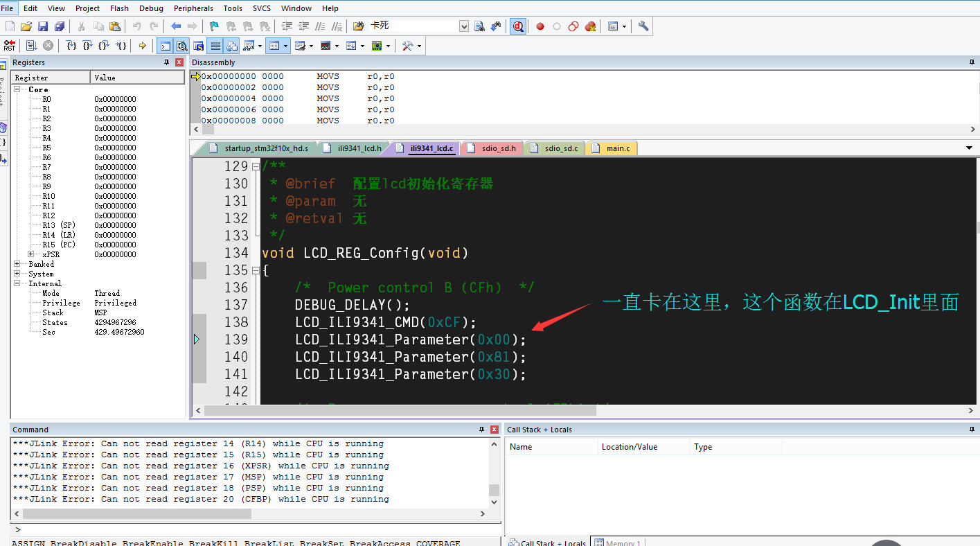Click the Start/Stop Debug Session icon

pyautogui.click(x=517, y=26)
